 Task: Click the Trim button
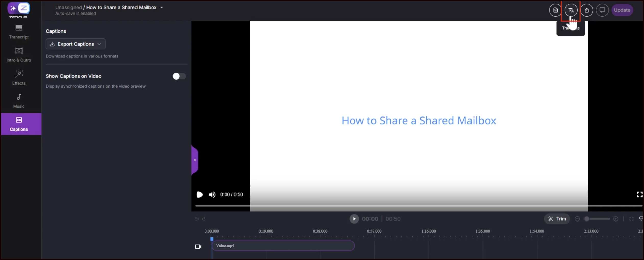pyautogui.click(x=557, y=219)
